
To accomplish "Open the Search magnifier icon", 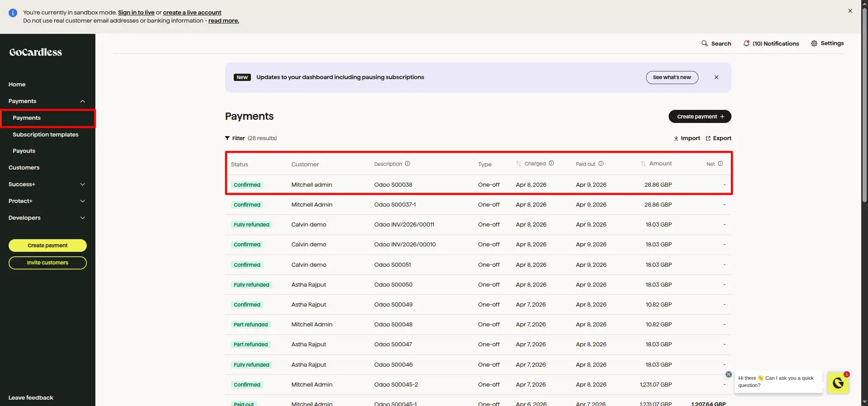I will [x=704, y=43].
